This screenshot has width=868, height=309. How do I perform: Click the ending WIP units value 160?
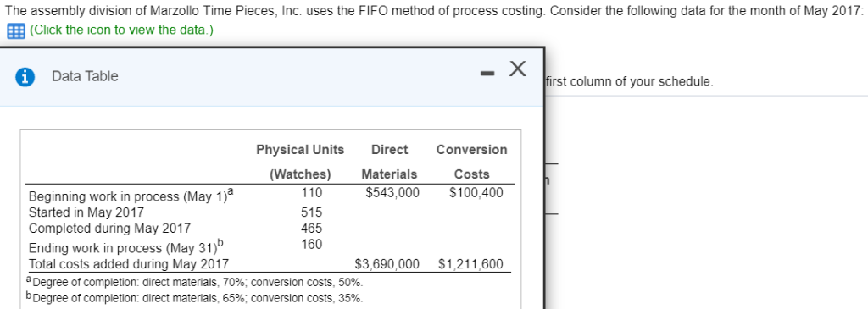click(312, 245)
